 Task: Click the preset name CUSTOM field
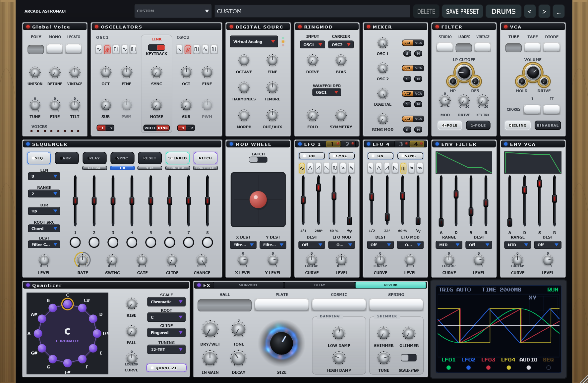click(x=312, y=11)
